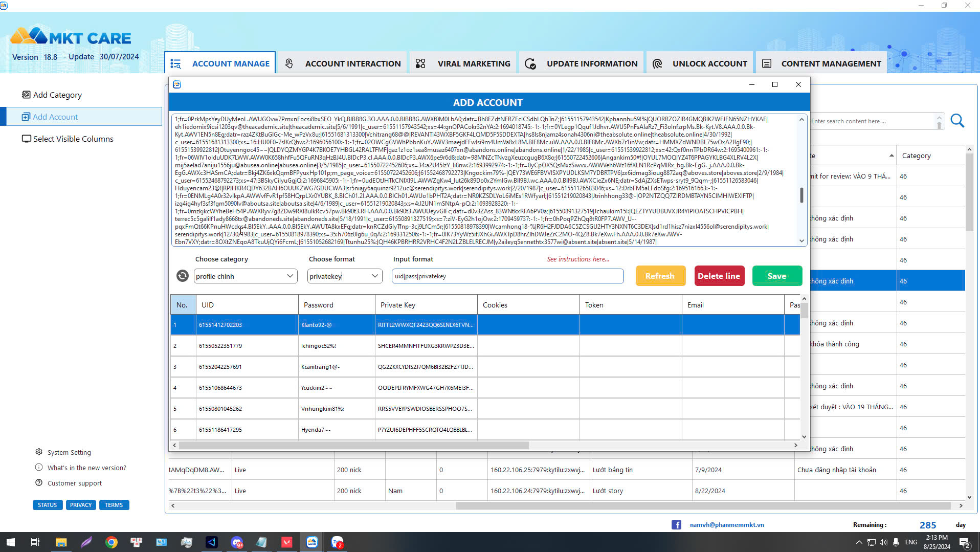
Task: Click the PRIVACY button
Action: tap(81, 505)
